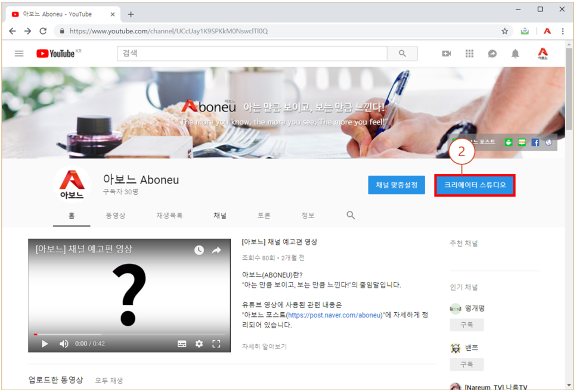Click the 채널 맞춤설정 button
Image resolution: width=576 pixels, height=392 pixels.
coord(397,185)
